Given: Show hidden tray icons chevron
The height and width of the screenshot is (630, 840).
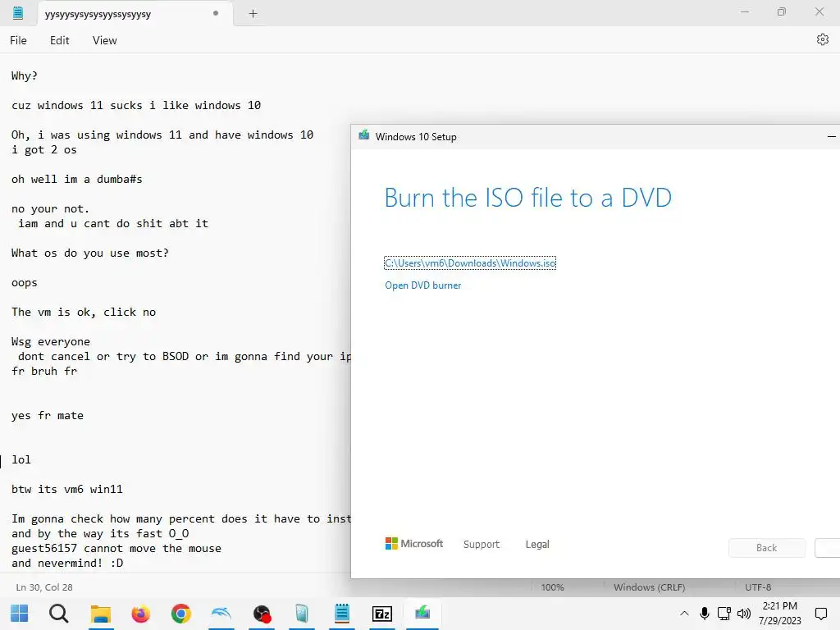Looking at the screenshot, I should (x=684, y=614).
